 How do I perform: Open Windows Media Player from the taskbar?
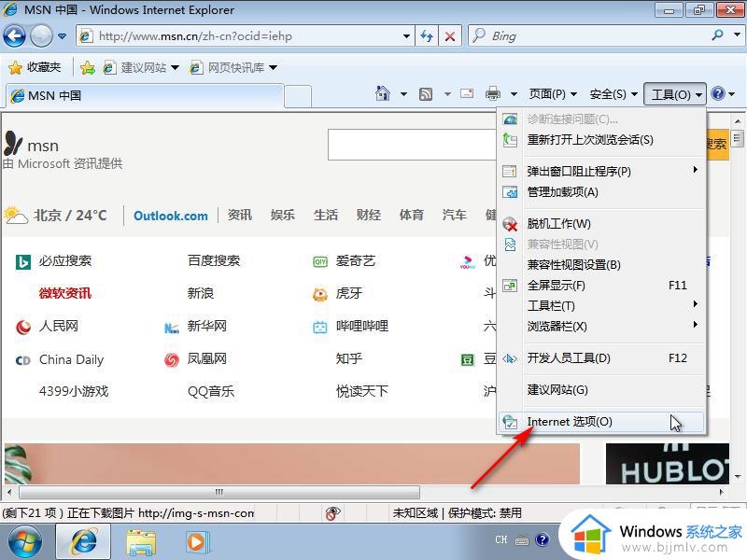point(197,542)
